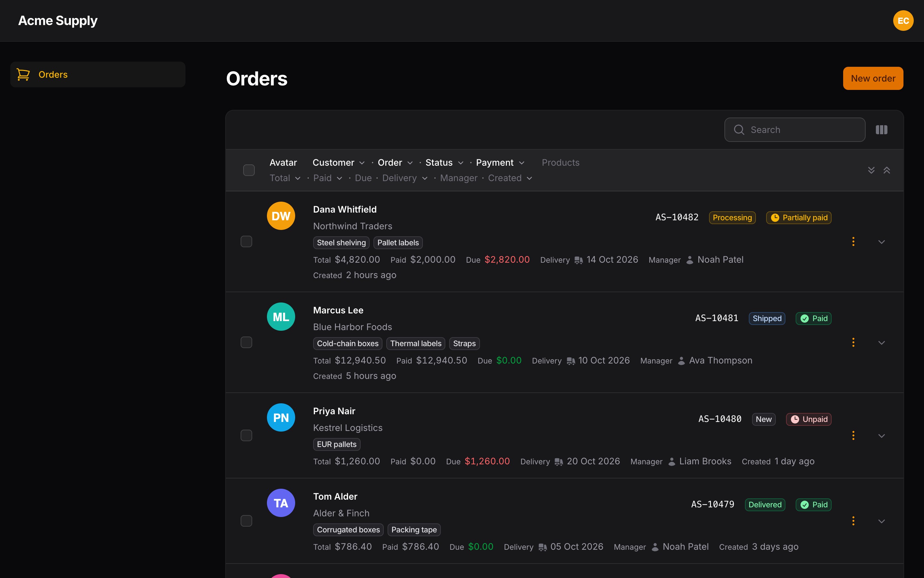The width and height of the screenshot is (924, 578).
Task: Click the Unpaid payment badge
Action: (x=809, y=419)
